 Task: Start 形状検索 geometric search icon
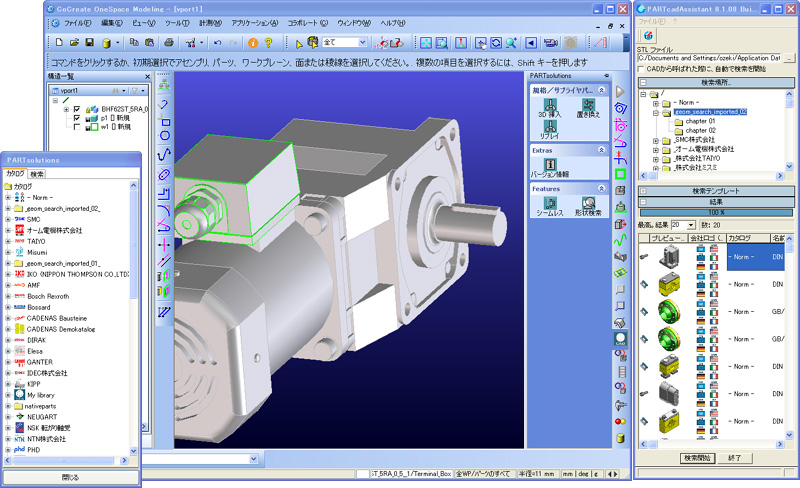click(x=589, y=201)
